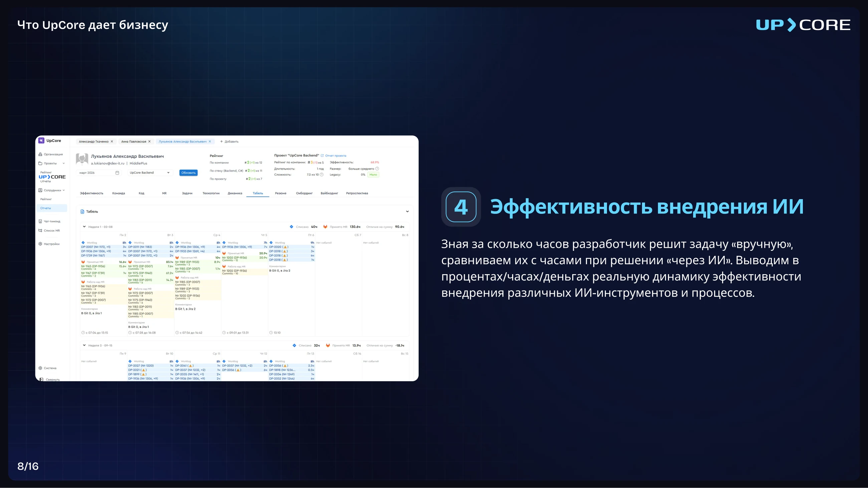Click GitLab icon beside Принято MR 130.6ч
The width and height of the screenshot is (868, 488).
[325, 227]
